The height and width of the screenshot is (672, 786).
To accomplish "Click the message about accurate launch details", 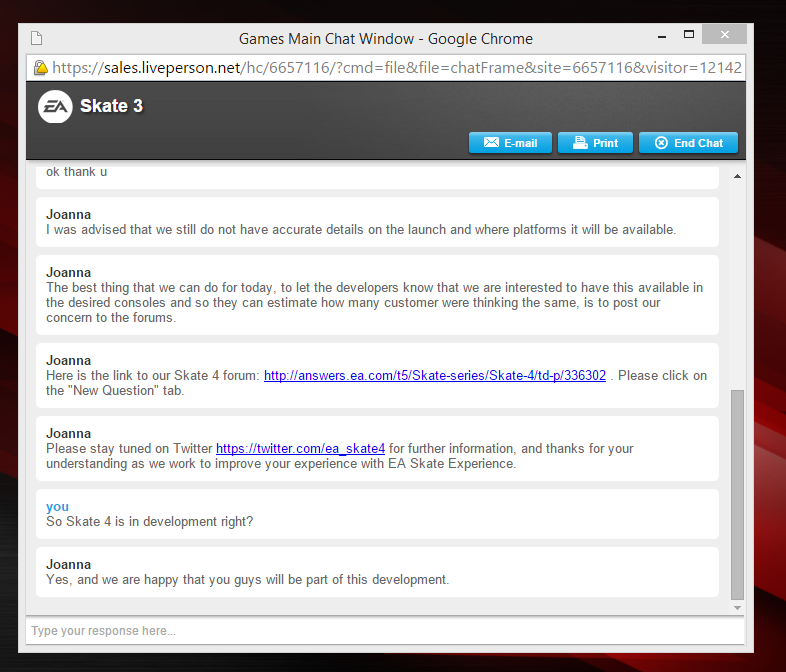I will (361, 230).
